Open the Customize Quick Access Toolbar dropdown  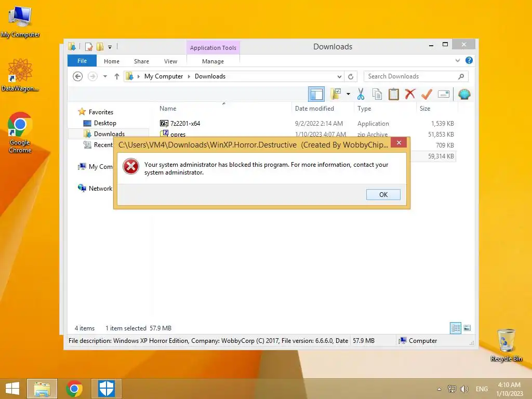pyautogui.click(x=110, y=47)
